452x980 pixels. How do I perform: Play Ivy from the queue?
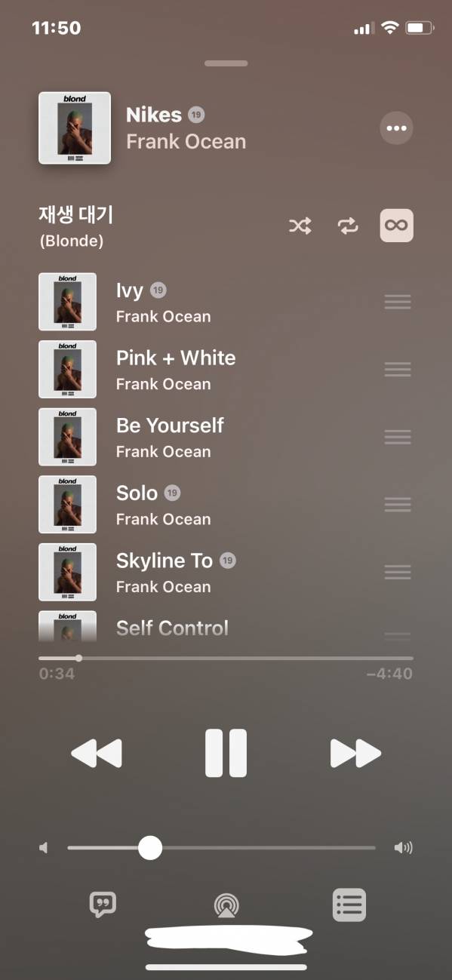point(226,302)
